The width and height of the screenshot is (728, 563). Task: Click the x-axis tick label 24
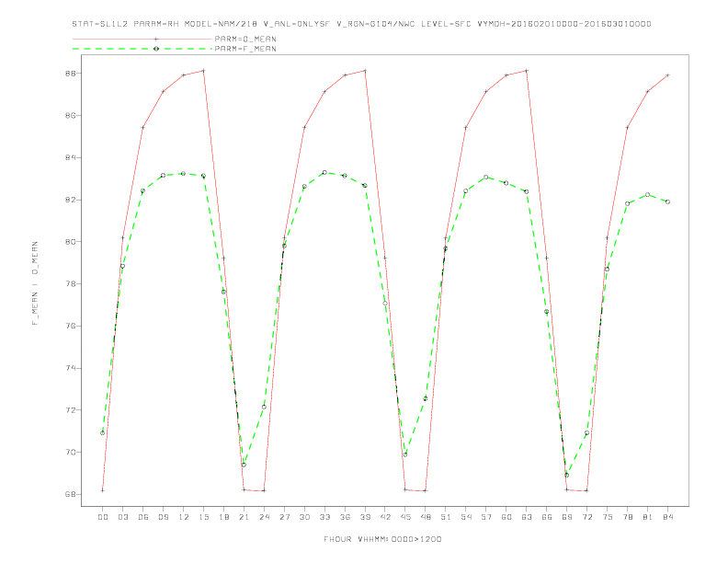(x=264, y=517)
